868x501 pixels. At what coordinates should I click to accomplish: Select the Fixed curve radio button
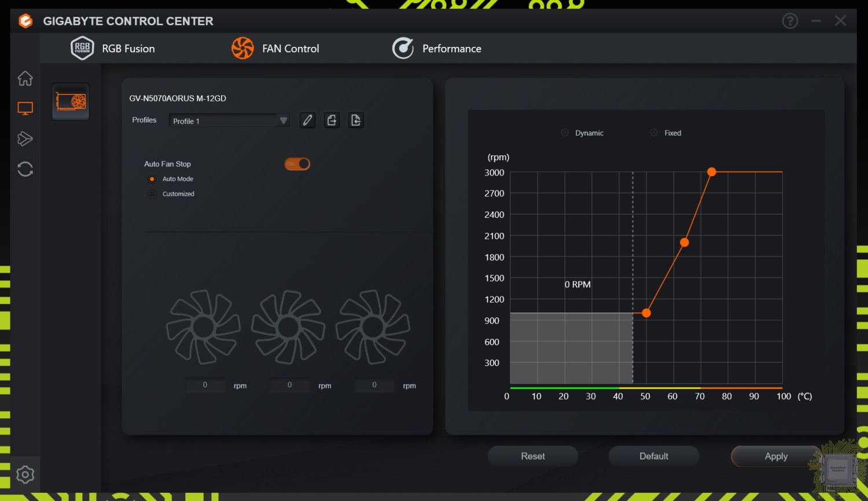654,133
